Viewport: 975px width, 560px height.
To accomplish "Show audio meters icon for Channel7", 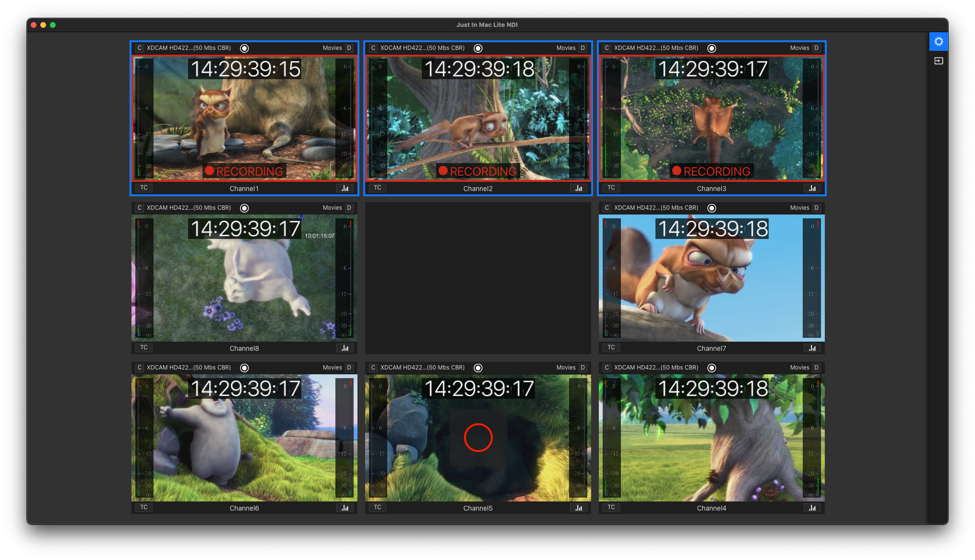I will click(x=812, y=348).
